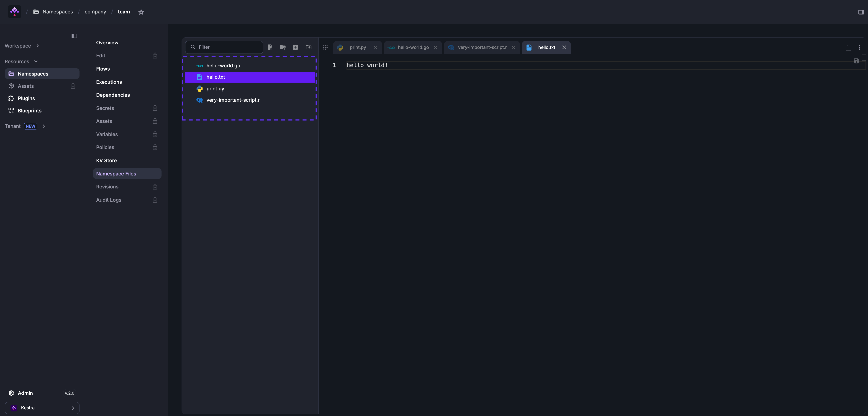The height and width of the screenshot is (416, 868).
Task: Click the Blueprints icon in the sidebar
Action: 11,111
